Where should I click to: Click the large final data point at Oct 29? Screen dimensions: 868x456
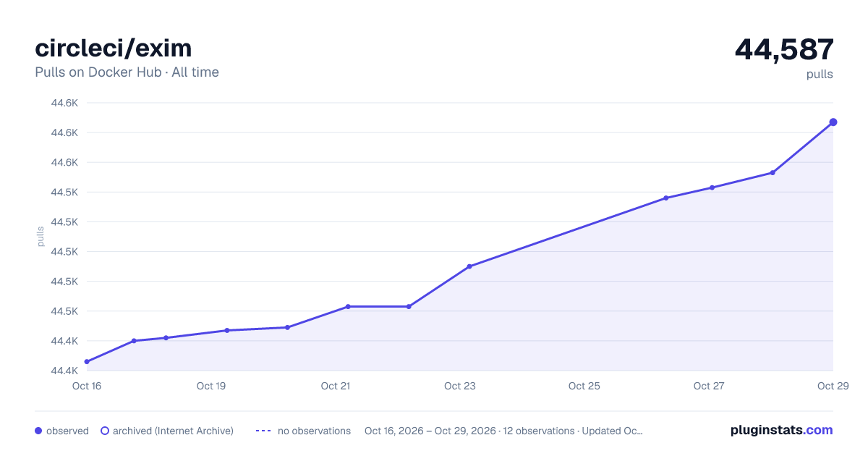pyautogui.click(x=833, y=122)
